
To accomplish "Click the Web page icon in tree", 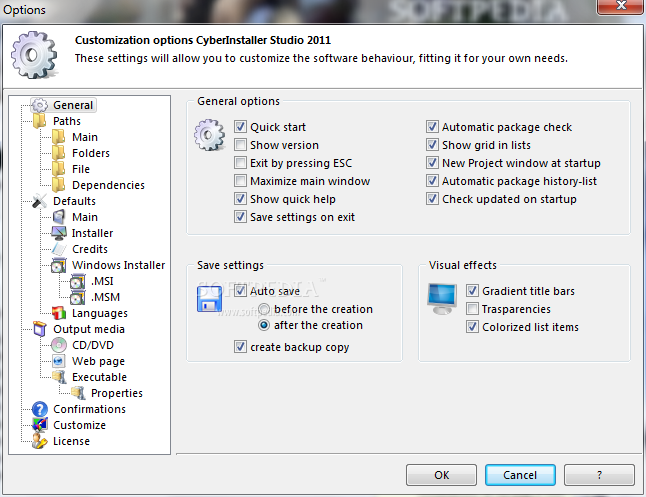I will pos(58,361).
